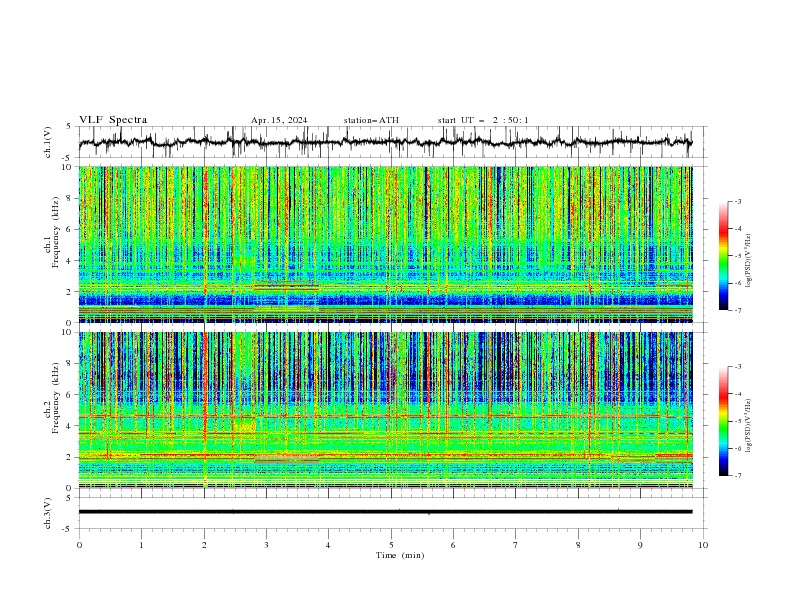Click the '5' tick label on time axis
Screen dimensions: 792x612
tap(391, 545)
